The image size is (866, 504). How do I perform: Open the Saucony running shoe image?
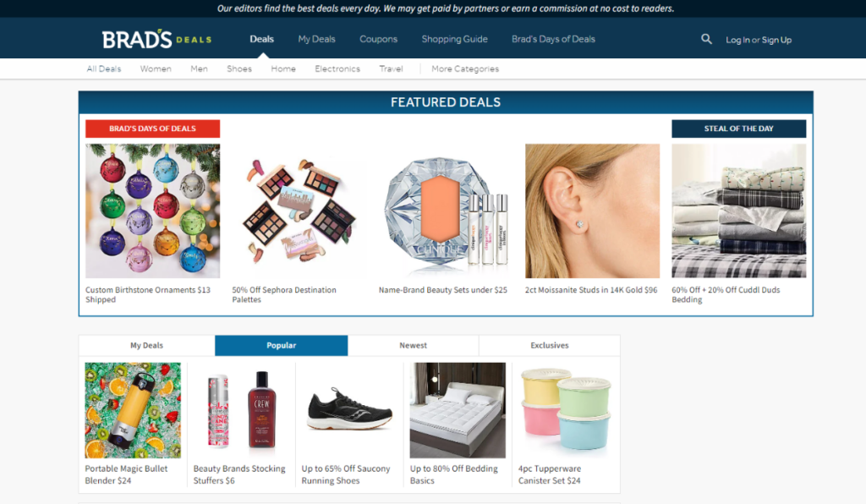pyautogui.click(x=349, y=410)
